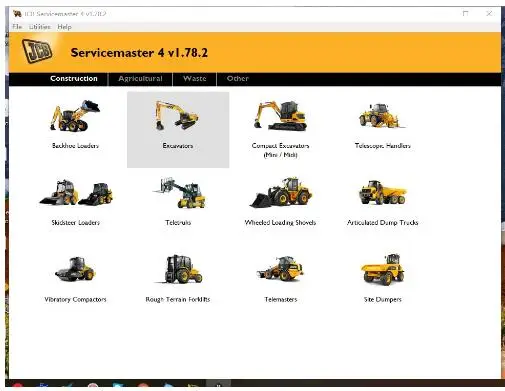Viewport: 505px width, 391px height.
Task: Open the Other tab
Action: pos(238,79)
